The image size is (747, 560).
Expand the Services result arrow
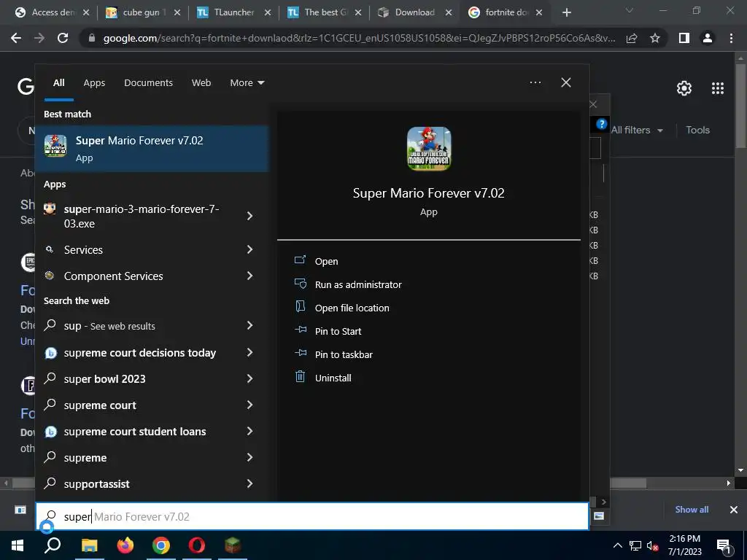249,249
